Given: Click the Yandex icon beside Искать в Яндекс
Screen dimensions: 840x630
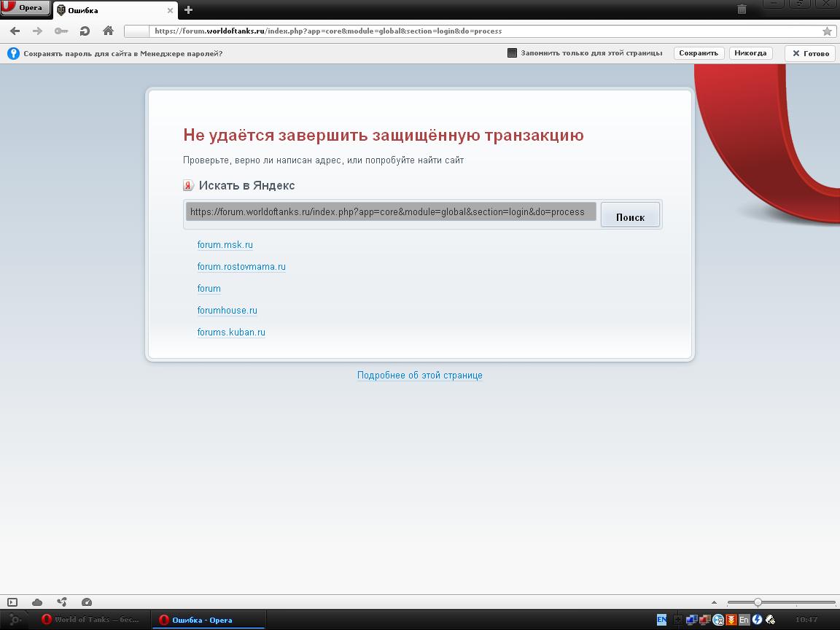Looking at the screenshot, I should click(188, 185).
